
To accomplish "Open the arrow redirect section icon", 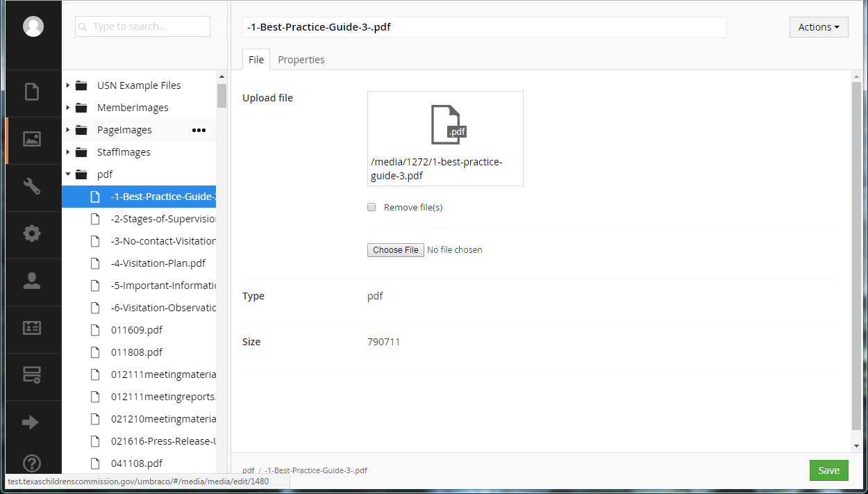I will [x=31, y=422].
